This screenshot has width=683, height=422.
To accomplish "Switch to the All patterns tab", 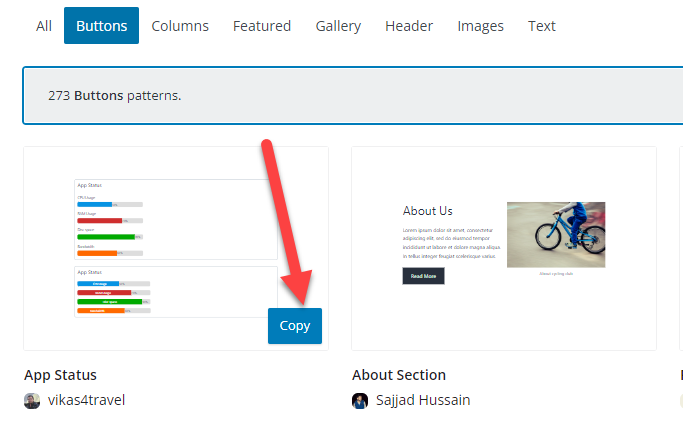I will [44, 26].
